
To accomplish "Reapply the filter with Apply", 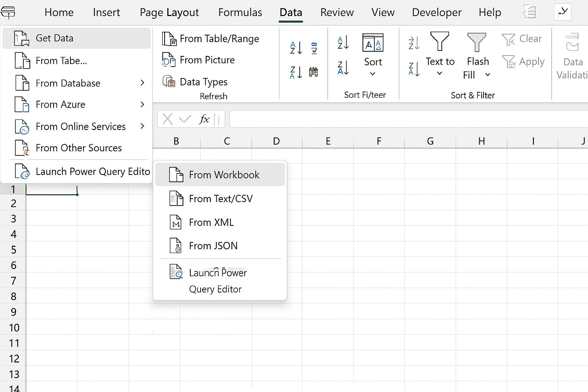I will (x=523, y=62).
